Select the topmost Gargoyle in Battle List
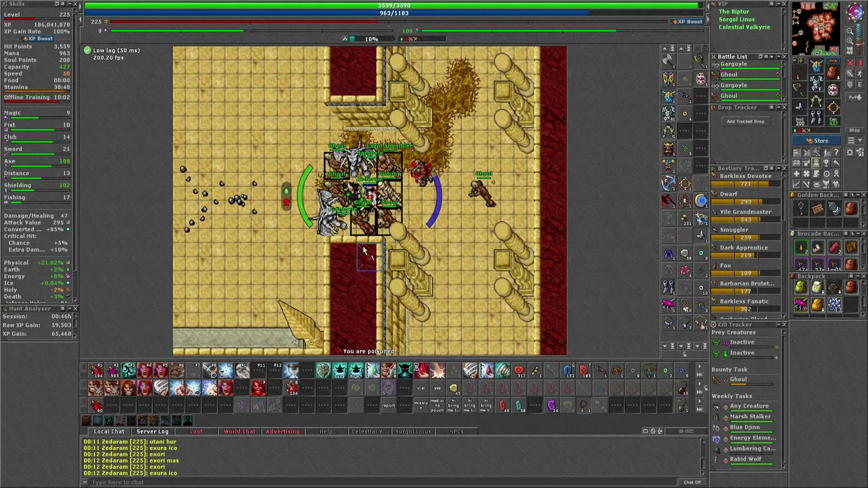868x488 pixels. click(x=746, y=64)
